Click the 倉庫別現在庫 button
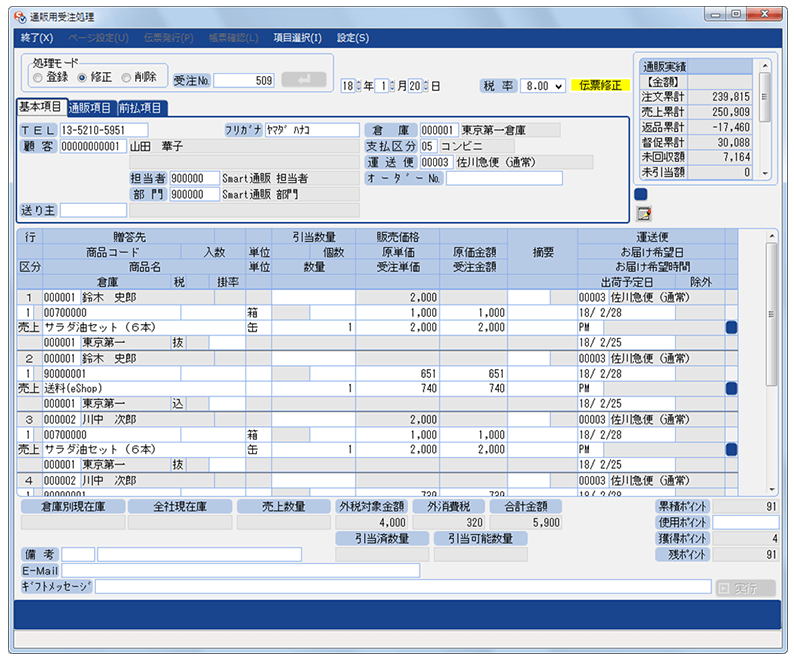 69,507
